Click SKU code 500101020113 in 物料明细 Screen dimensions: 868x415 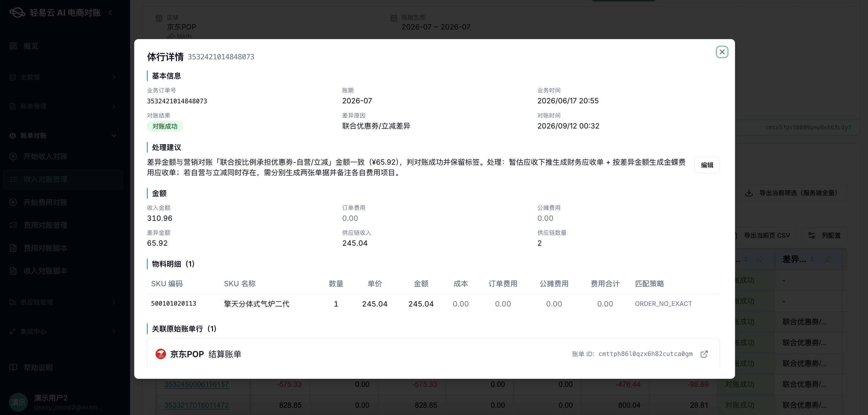(x=174, y=304)
